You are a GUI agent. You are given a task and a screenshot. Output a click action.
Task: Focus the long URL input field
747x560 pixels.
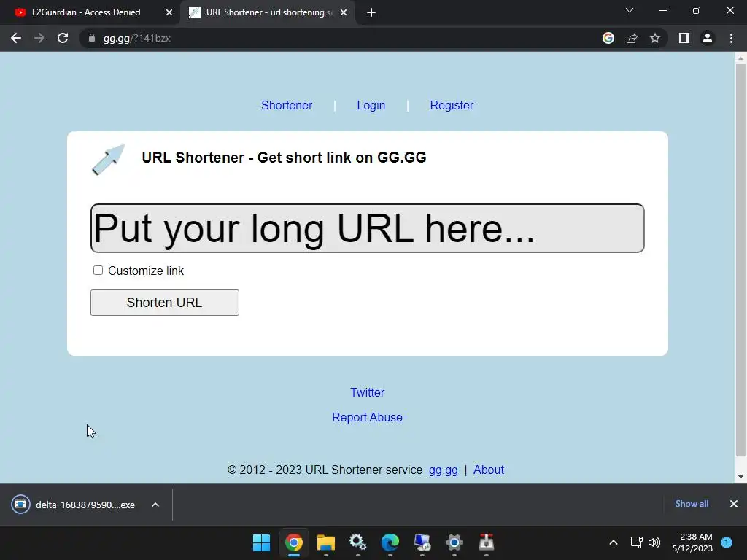(368, 228)
